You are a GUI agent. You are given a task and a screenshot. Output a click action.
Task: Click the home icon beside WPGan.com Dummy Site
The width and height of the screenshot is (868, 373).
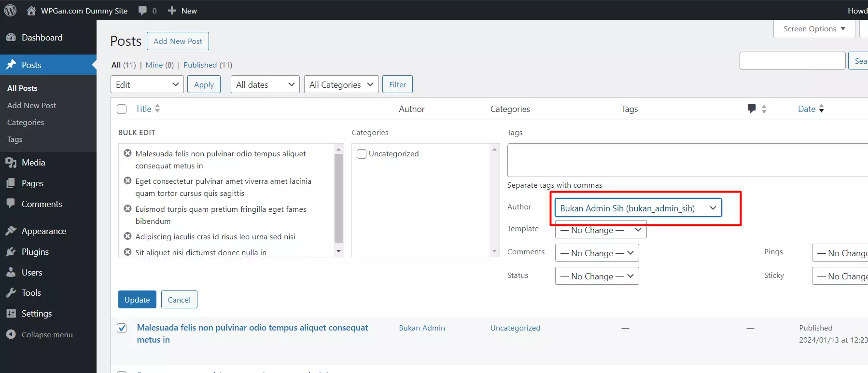point(31,10)
